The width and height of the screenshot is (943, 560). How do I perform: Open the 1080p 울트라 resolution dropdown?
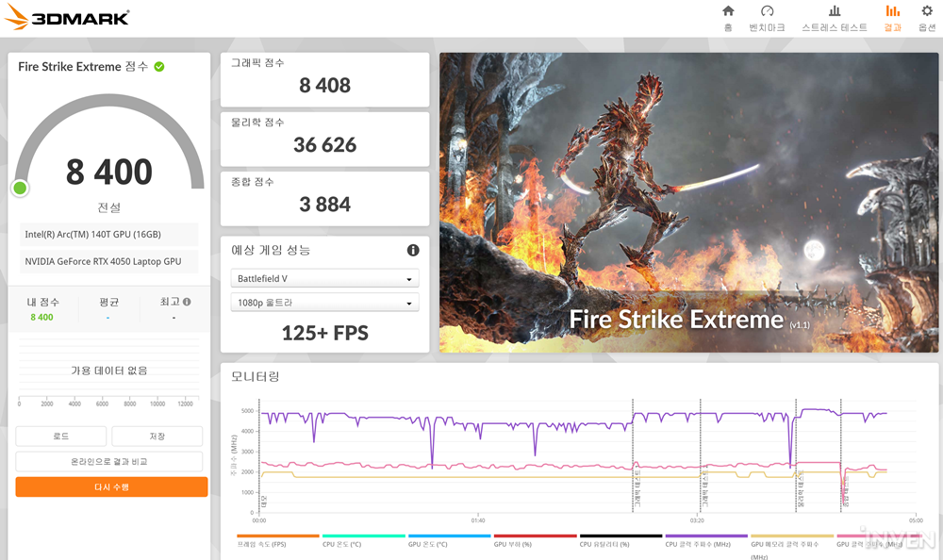point(324,303)
